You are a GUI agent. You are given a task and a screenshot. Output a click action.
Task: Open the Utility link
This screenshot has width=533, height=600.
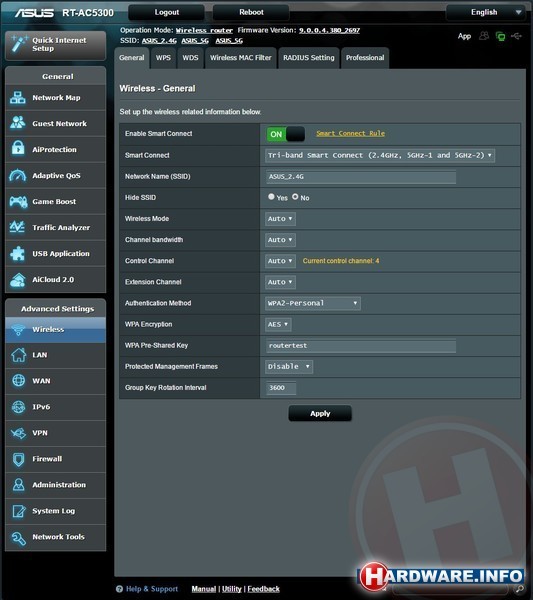[x=231, y=589]
